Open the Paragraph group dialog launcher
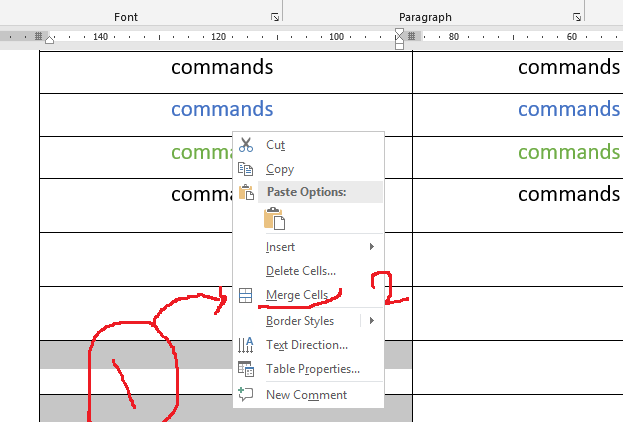Screen dimensions: 623x422 (x=577, y=17)
